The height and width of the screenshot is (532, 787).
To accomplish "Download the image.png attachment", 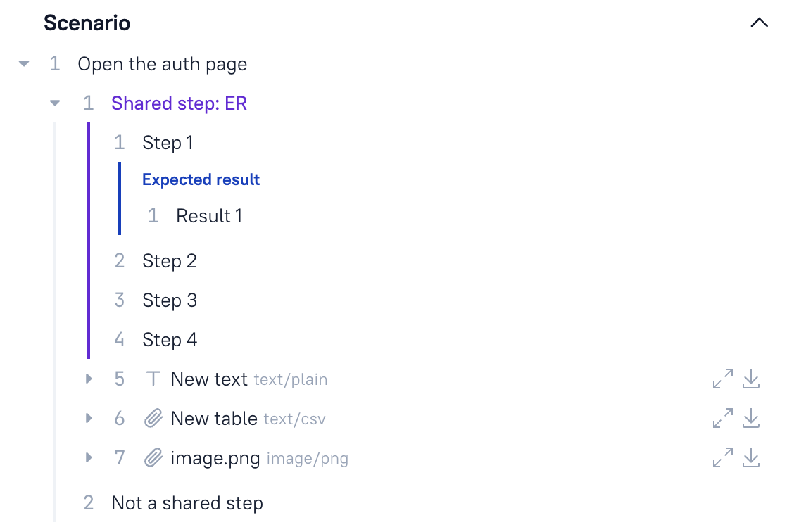I will (x=751, y=458).
